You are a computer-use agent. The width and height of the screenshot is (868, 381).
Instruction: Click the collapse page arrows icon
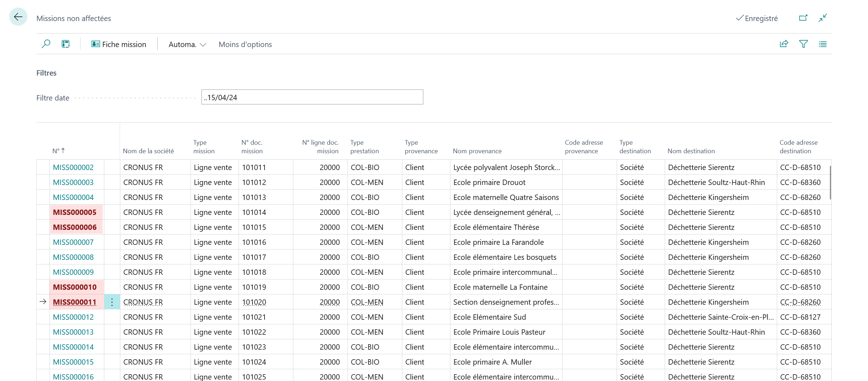(x=823, y=18)
